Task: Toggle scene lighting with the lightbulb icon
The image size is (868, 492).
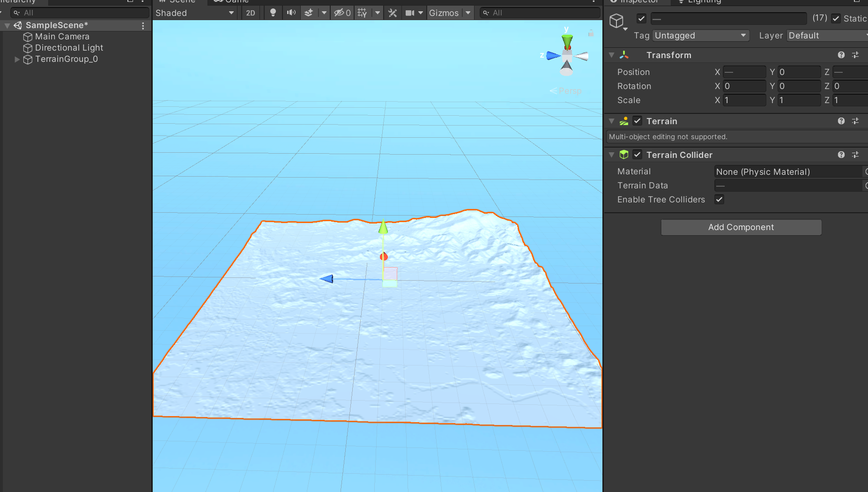Action: [x=273, y=13]
